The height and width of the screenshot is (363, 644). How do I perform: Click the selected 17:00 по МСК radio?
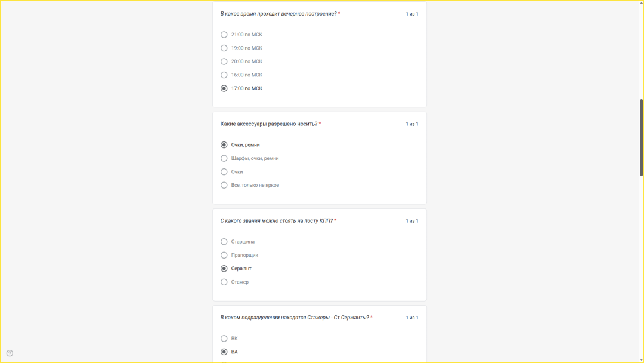pyautogui.click(x=224, y=88)
